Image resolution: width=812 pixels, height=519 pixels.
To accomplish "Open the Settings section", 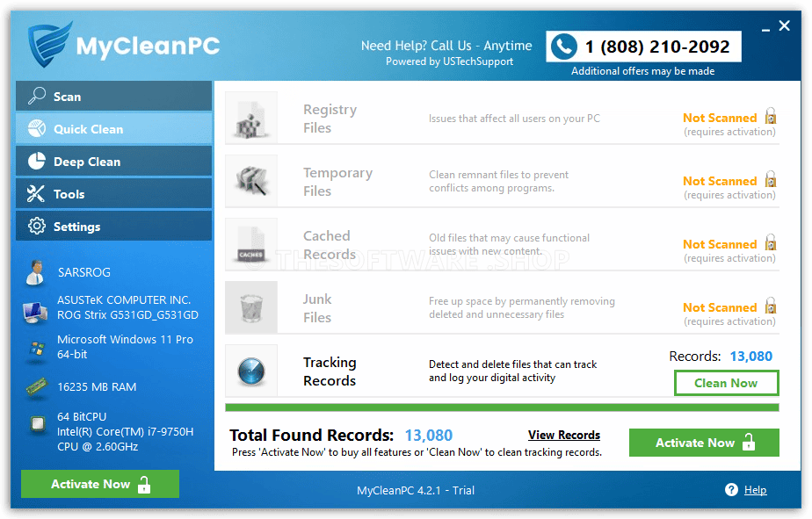I will click(114, 226).
